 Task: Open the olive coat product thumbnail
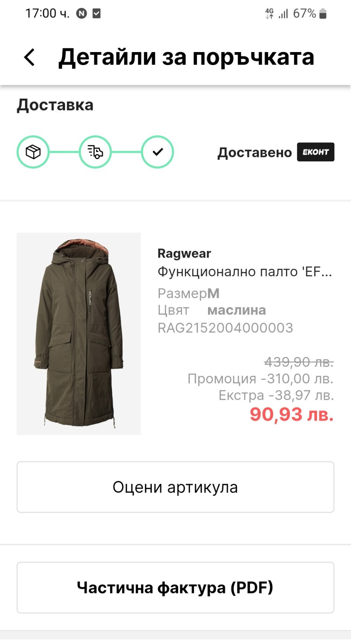[79, 334]
